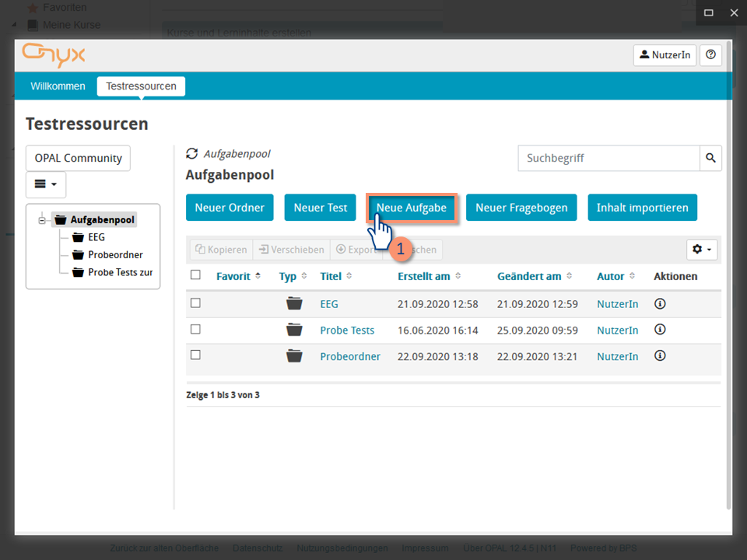Screen dimensions: 747x560
Task: Open the NutzerIn user menu
Action: click(665, 54)
